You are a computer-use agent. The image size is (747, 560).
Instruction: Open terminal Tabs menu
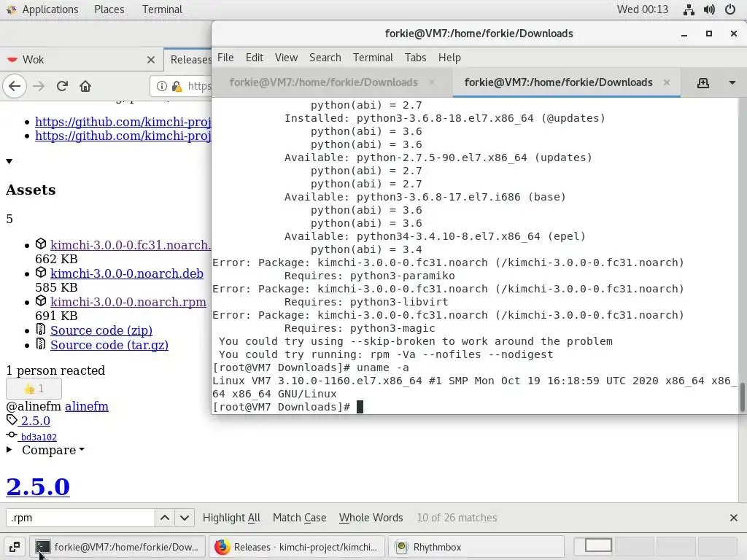click(x=415, y=58)
